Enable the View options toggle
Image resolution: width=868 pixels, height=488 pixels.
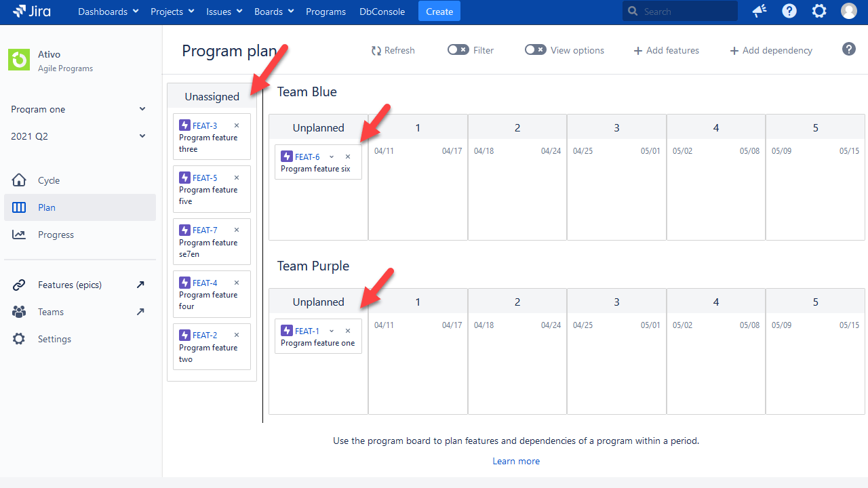tap(535, 49)
